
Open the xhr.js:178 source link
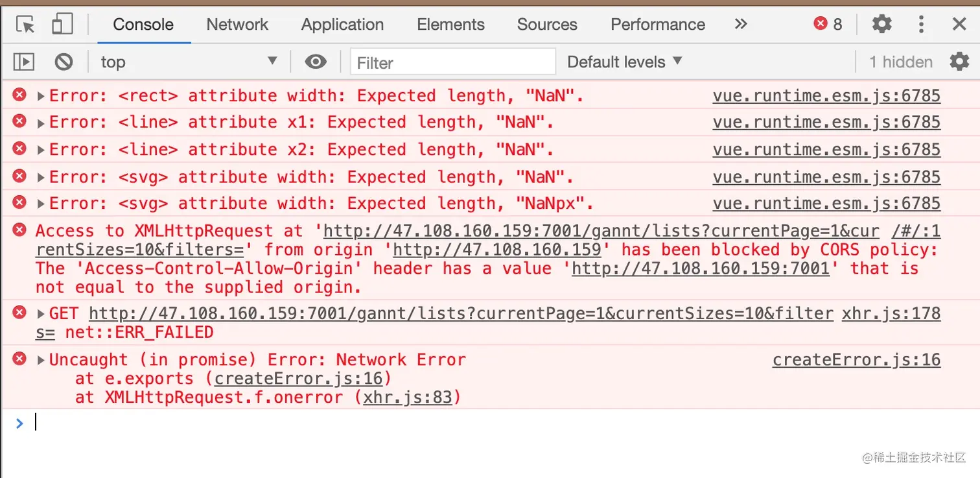[x=891, y=314]
